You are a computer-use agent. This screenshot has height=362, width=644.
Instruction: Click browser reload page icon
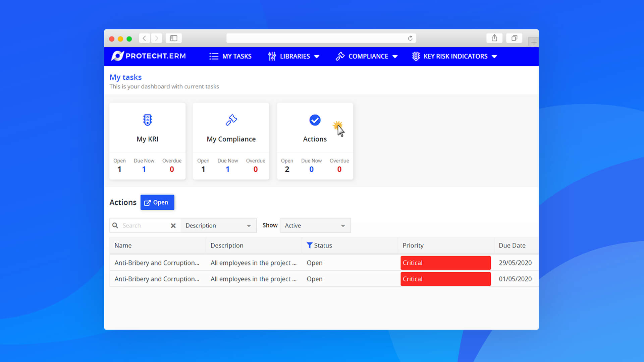pyautogui.click(x=410, y=38)
